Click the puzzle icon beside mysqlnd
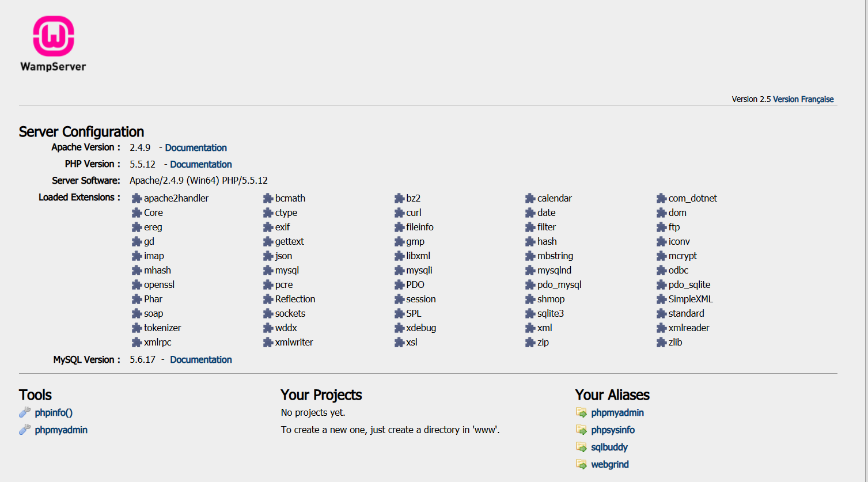The width and height of the screenshot is (868, 482). click(530, 270)
